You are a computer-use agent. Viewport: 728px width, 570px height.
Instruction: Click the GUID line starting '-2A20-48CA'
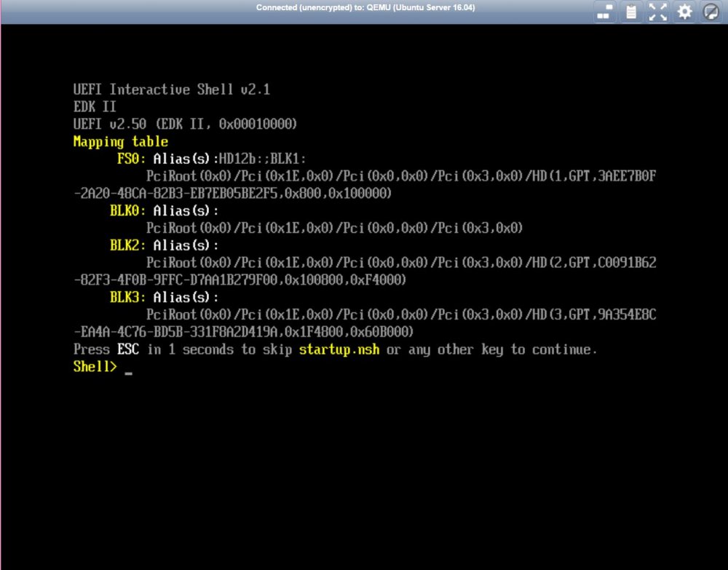[x=232, y=193]
